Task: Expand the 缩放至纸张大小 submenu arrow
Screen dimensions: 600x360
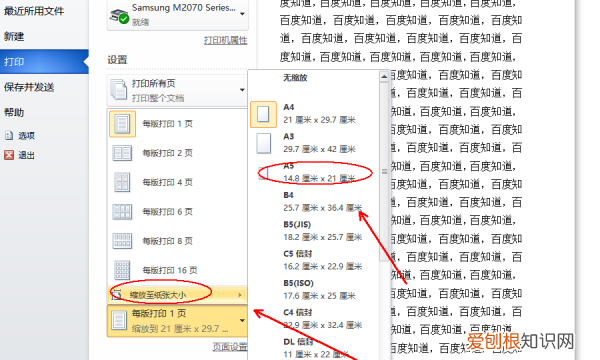Action: 240,295
